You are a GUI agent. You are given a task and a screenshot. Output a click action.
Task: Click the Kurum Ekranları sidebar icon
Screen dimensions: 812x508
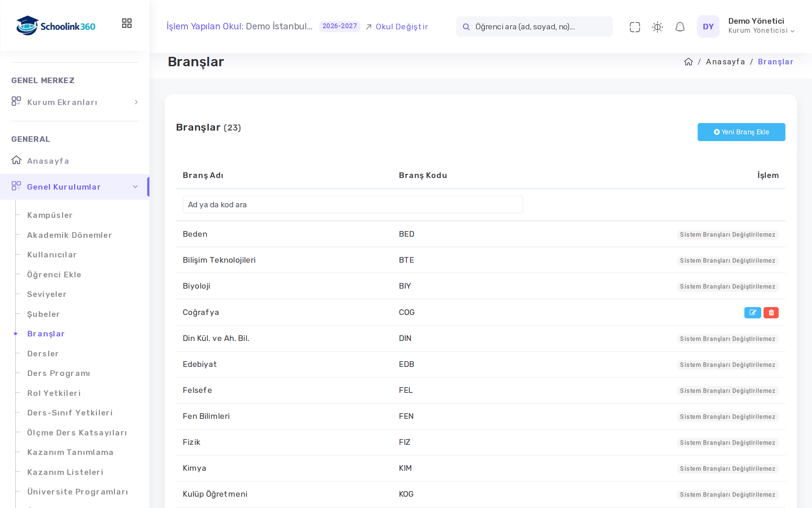tap(16, 102)
